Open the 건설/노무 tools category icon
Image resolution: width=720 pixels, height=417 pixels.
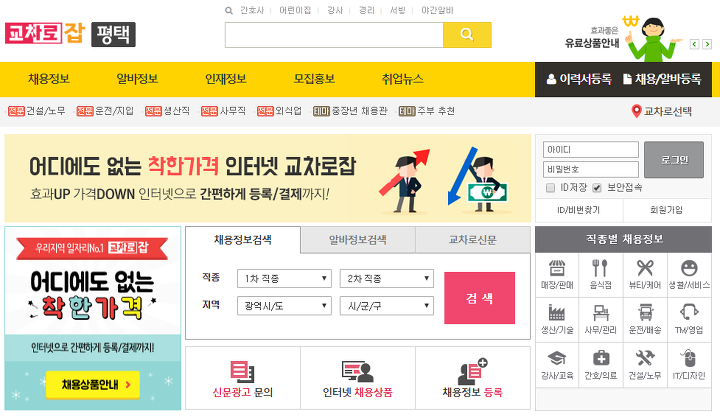coord(645,357)
